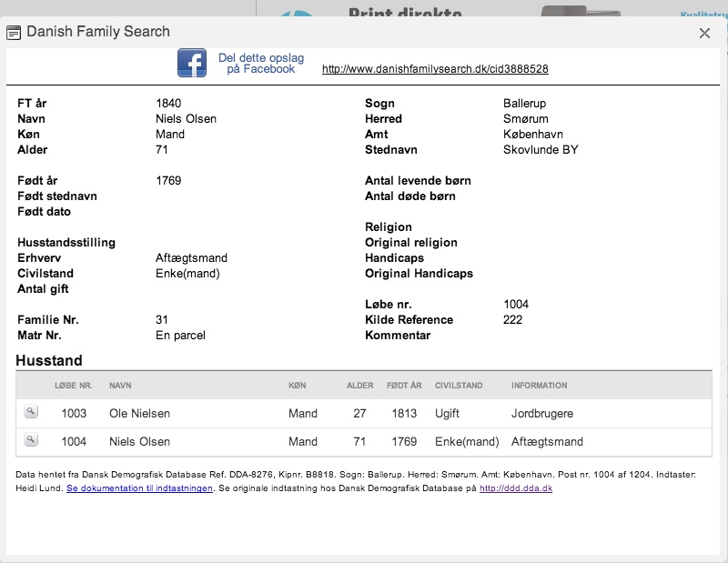Open the ddd.dda.dk link

(516, 488)
